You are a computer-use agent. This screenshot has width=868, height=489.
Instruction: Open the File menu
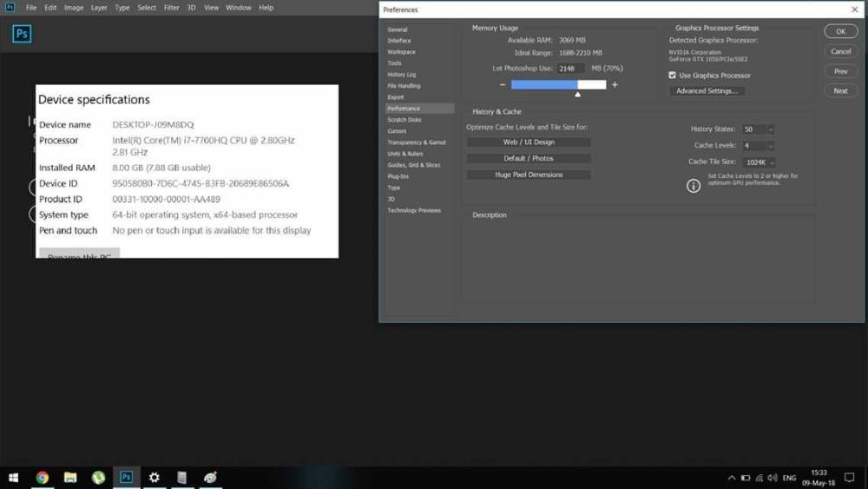[x=31, y=8]
